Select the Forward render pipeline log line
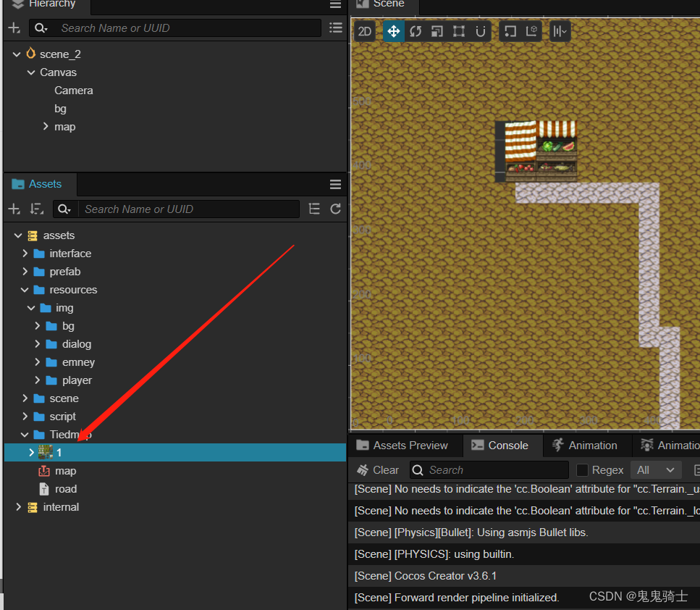This screenshot has width=700, height=610. [x=523, y=598]
